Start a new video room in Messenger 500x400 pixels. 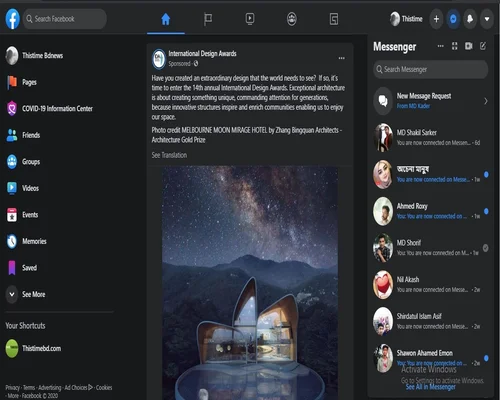(469, 46)
